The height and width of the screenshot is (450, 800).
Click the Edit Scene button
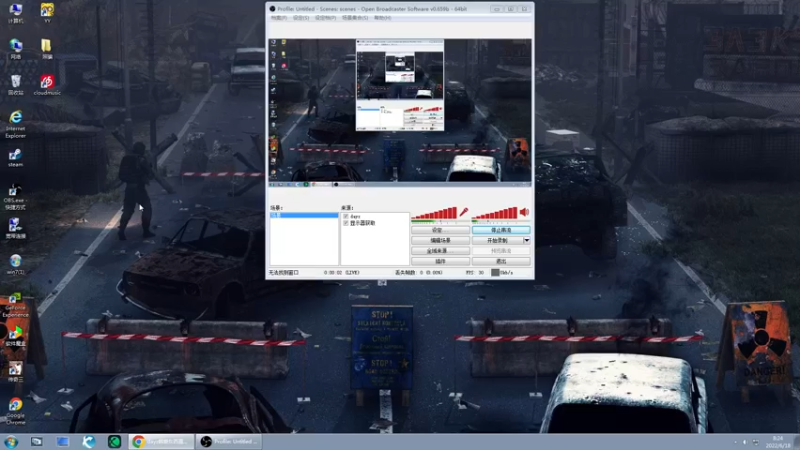pyautogui.click(x=440, y=240)
